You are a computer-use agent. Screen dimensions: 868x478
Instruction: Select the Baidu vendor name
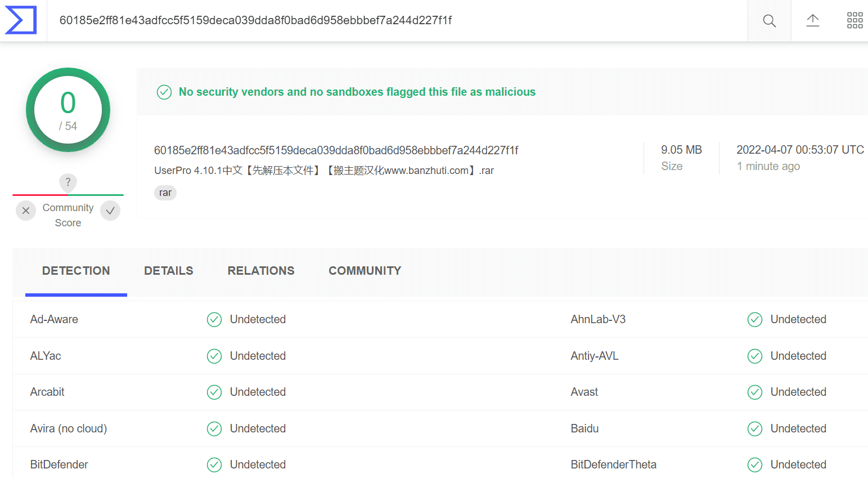(584, 428)
